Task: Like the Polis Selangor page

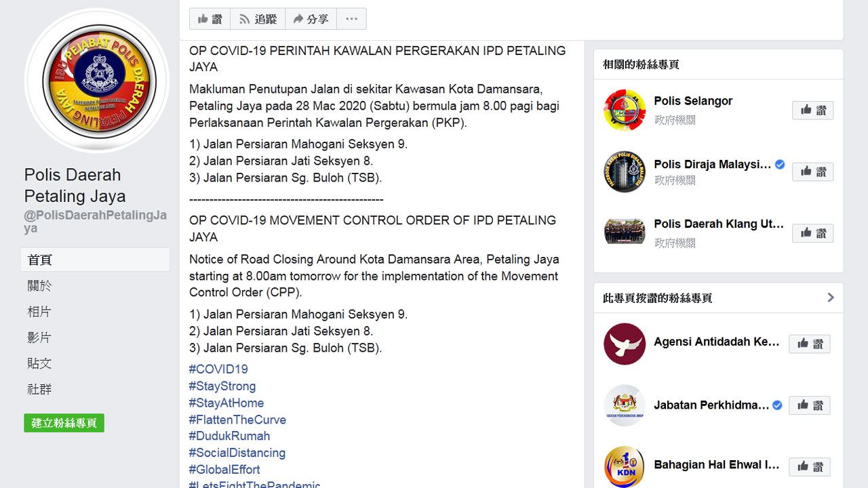Action: [812, 110]
